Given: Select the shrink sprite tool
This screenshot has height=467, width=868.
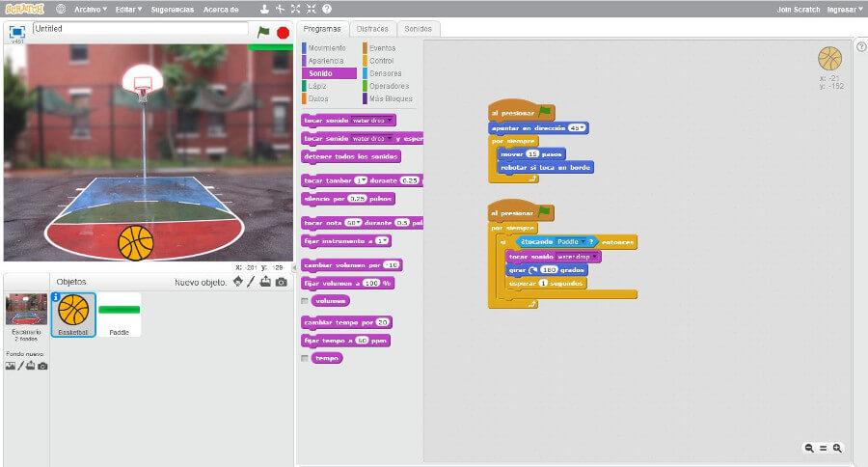Looking at the screenshot, I should pyautogui.click(x=312, y=9).
